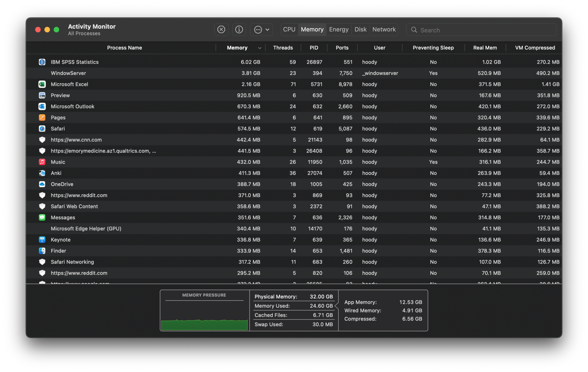Open the Network tab
Viewport: 588px width, 372px height.
[384, 30]
